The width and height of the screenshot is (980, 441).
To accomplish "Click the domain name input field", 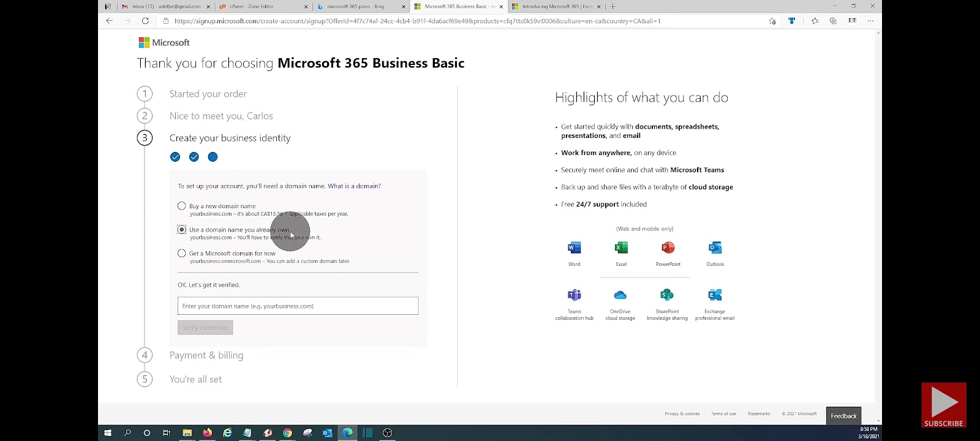I will tap(298, 306).
